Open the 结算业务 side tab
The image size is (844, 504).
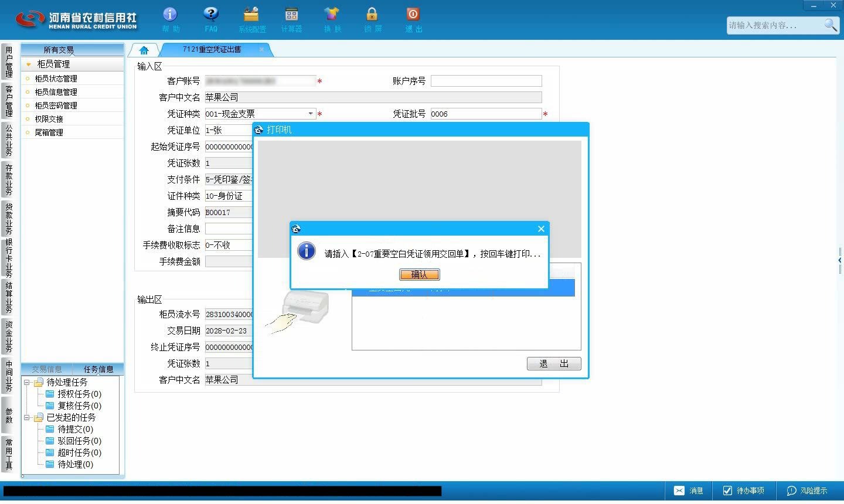pos(8,297)
